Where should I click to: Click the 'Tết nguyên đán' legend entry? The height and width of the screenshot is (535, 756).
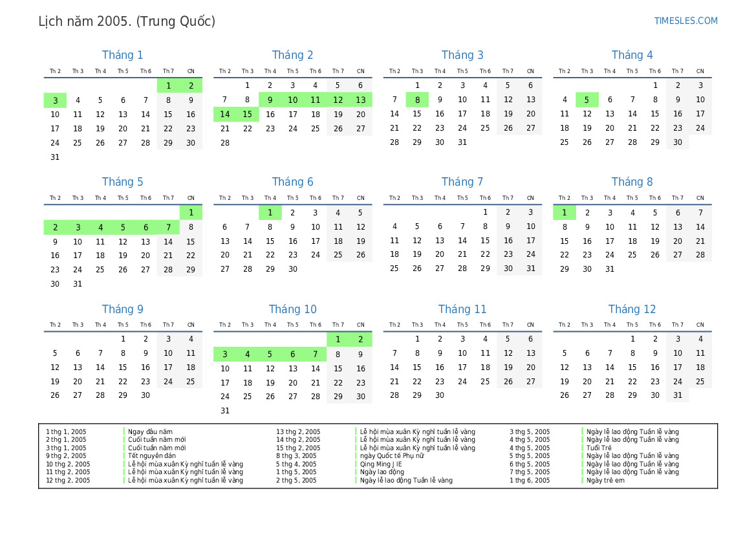(x=151, y=455)
